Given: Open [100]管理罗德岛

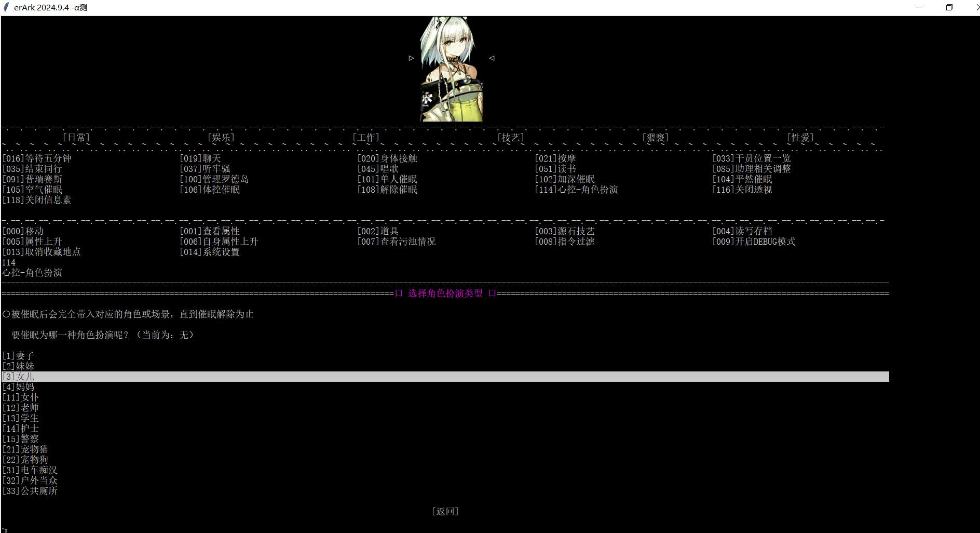Looking at the screenshot, I should tap(214, 179).
